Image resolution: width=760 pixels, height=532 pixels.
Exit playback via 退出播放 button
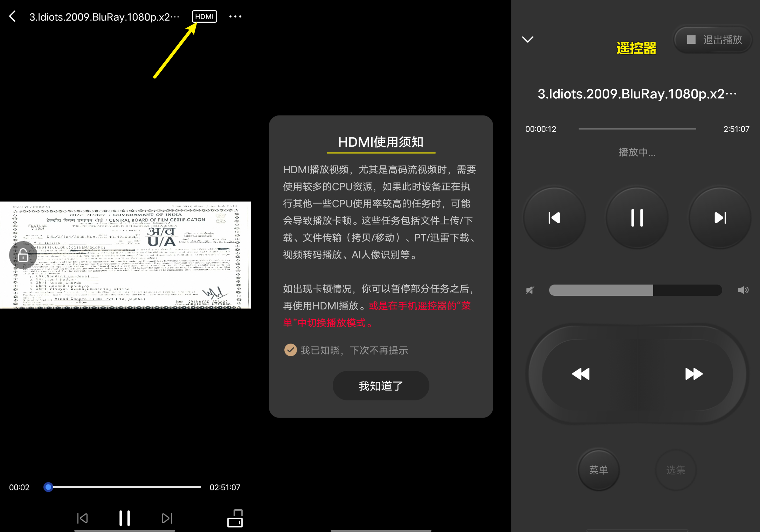click(x=713, y=40)
